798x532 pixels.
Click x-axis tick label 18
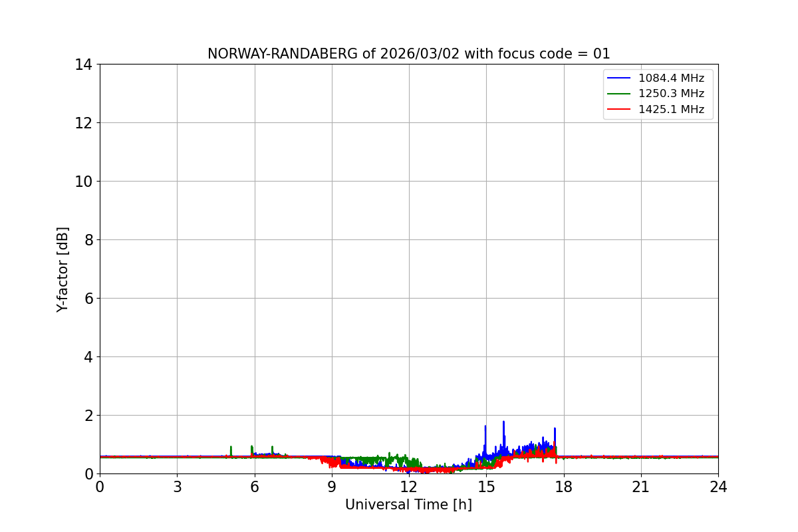(564, 487)
